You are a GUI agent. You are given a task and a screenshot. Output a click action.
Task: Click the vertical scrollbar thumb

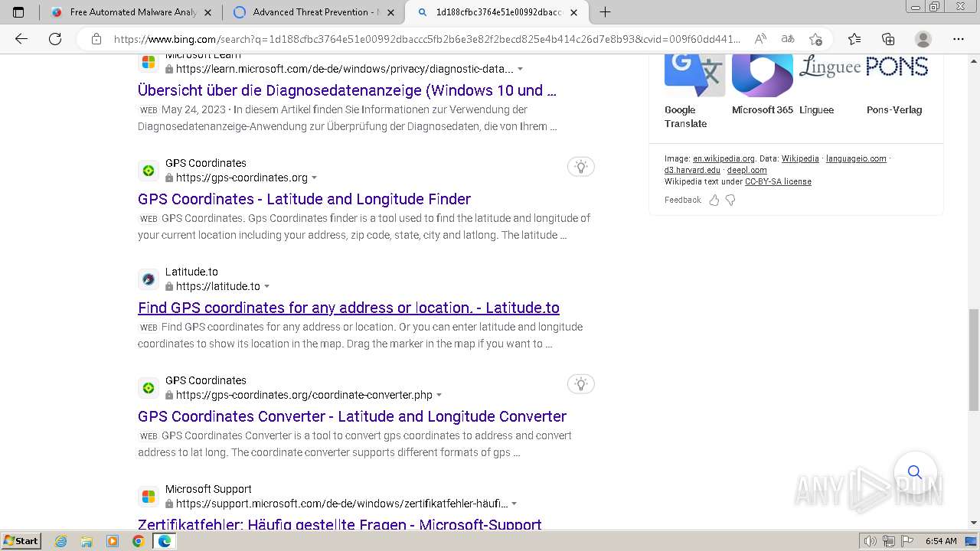click(x=973, y=360)
